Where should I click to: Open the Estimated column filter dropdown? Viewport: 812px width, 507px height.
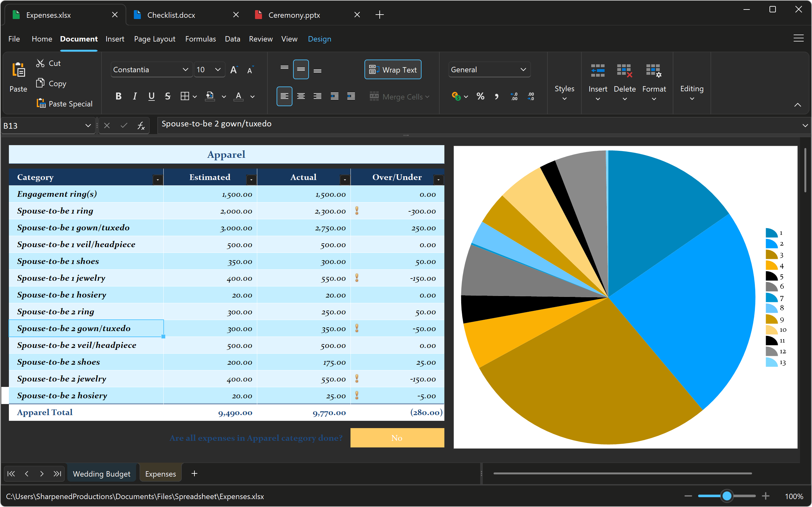click(251, 179)
